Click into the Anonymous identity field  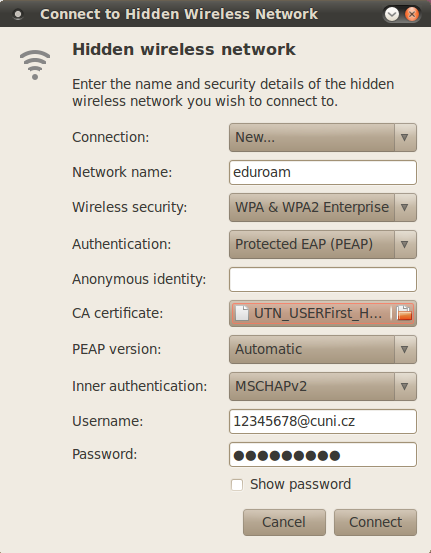(x=323, y=279)
